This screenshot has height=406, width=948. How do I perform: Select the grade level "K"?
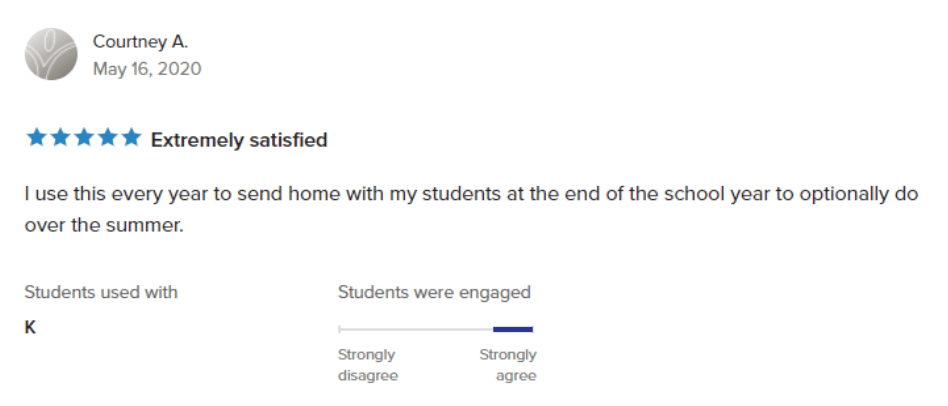point(31,327)
